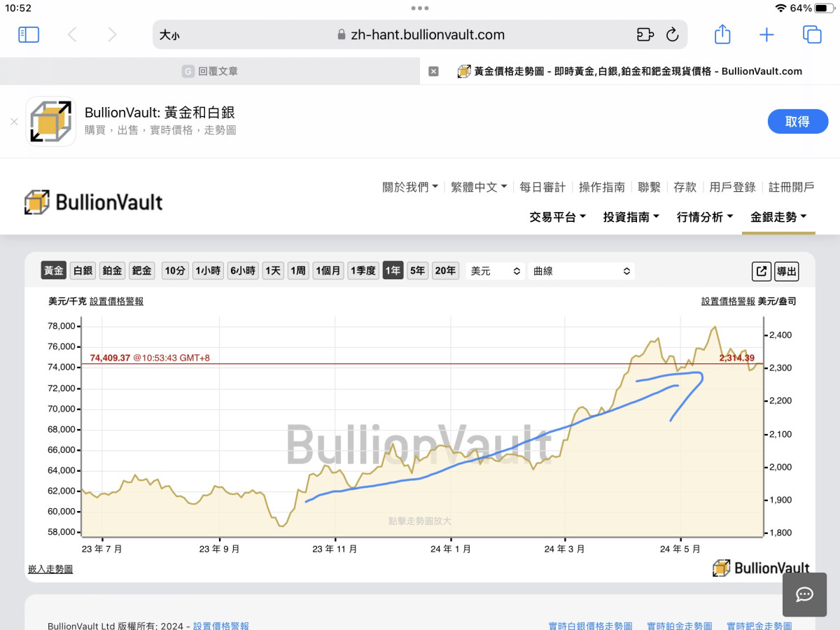Click 點擊走勢圖放大 text on the chart

coord(420,521)
